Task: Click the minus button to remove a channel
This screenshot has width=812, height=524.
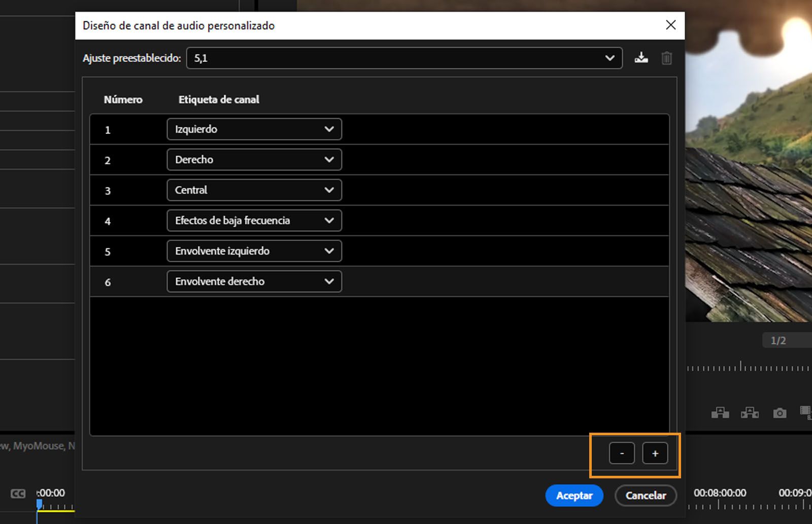Action: pyautogui.click(x=621, y=453)
